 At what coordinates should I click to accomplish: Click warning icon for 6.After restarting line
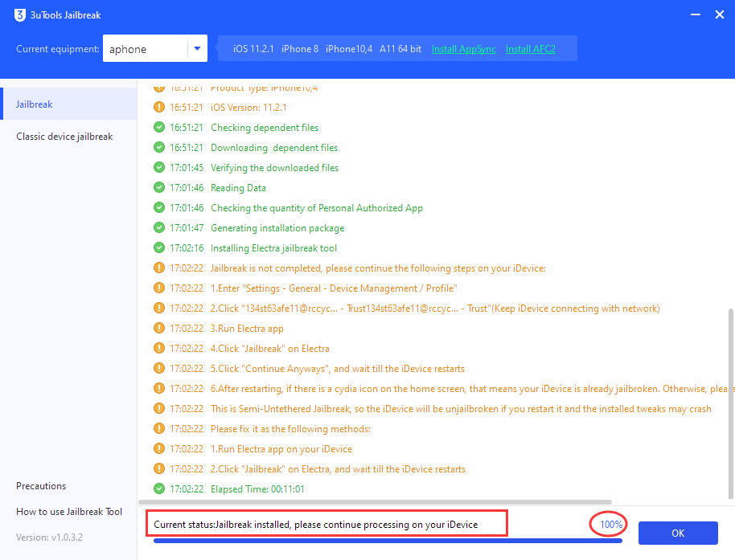tap(159, 389)
